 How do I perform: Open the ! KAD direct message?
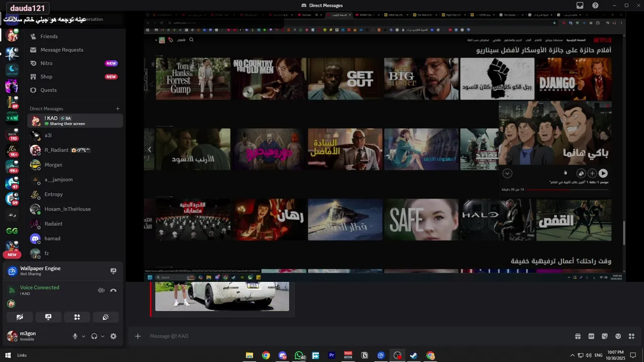click(75, 121)
